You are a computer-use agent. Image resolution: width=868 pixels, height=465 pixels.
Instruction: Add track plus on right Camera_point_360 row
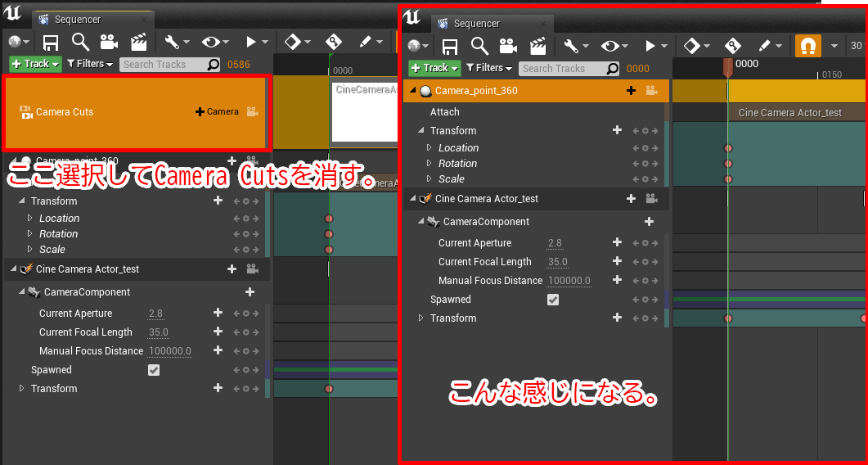(631, 90)
